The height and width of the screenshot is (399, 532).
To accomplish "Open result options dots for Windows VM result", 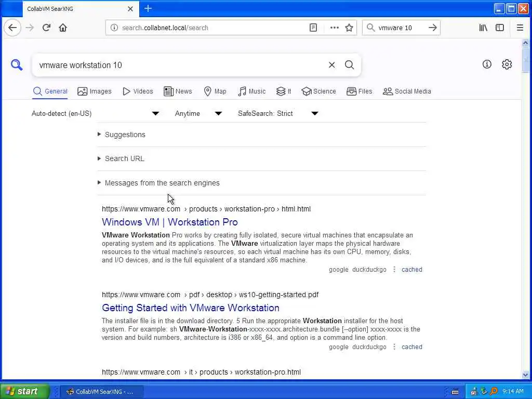I will click(x=394, y=270).
